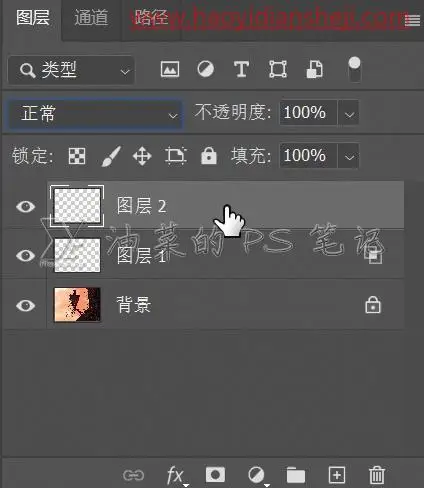Click the badge icon on 图层 1 row
The image size is (424, 488).
click(x=373, y=256)
